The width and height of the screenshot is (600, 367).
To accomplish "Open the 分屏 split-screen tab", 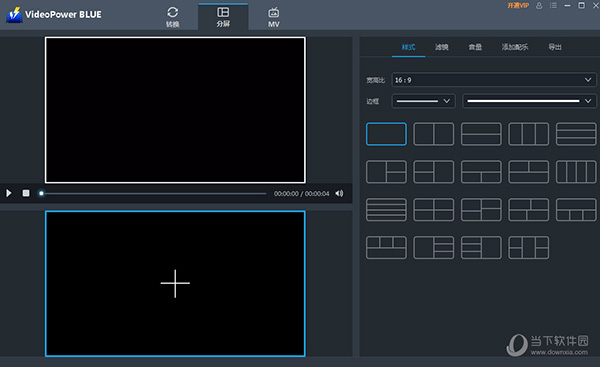I will [223, 17].
